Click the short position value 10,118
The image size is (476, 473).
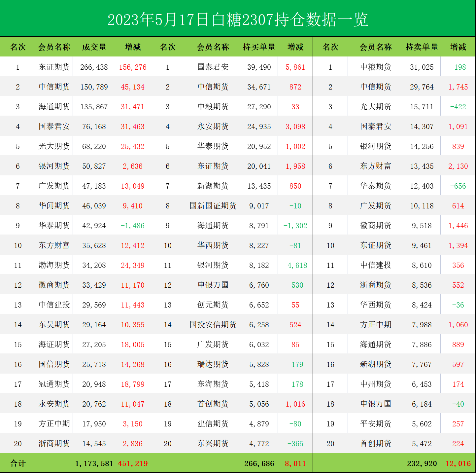coord(422,206)
